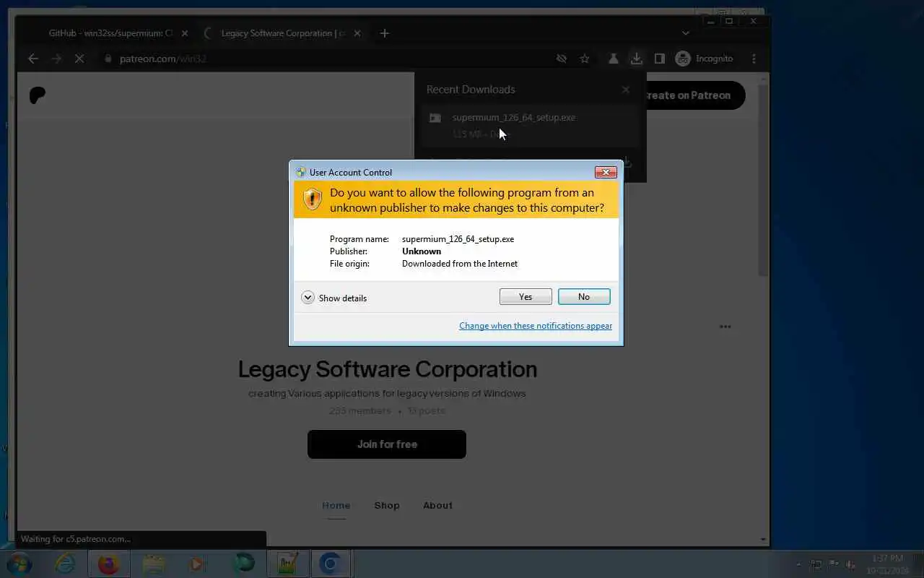This screenshot has height=578, width=924.
Task: Open the chart application taskbar icon
Action: pos(287,564)
